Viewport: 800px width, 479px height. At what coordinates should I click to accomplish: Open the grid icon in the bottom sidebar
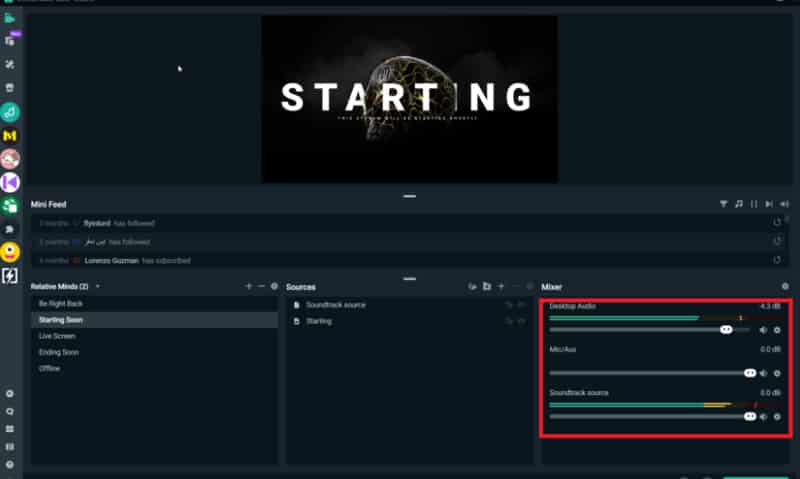tap(10, 429)
